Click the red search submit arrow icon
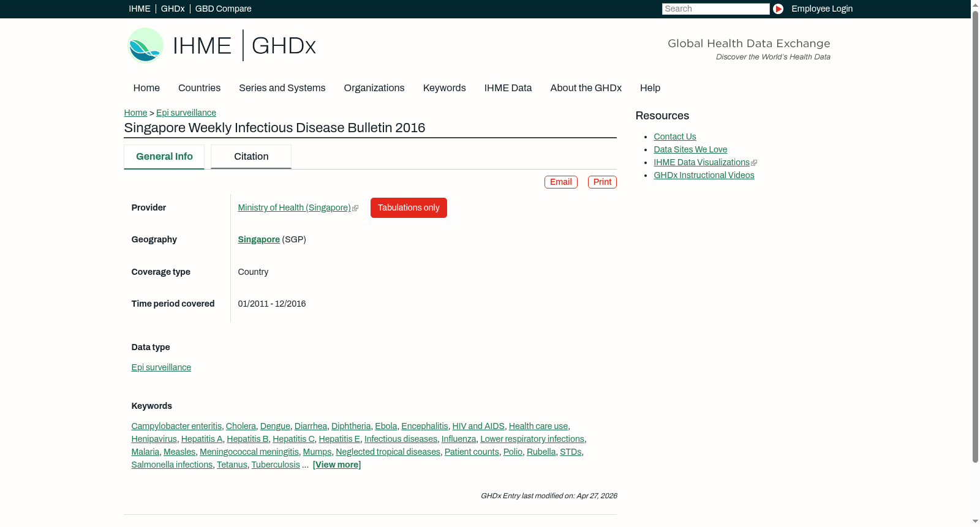 coord(778,9)
